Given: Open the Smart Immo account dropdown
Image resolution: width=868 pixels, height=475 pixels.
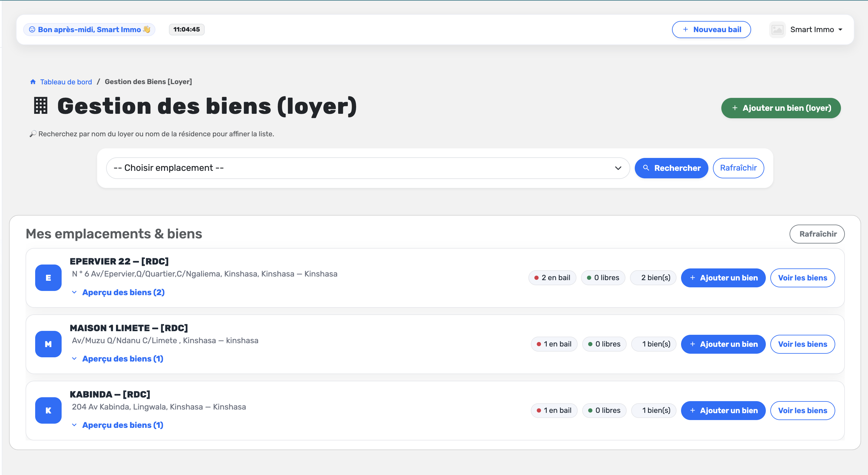Looking at the screenshot, I should pyautogui.click(x=816, y=29).
